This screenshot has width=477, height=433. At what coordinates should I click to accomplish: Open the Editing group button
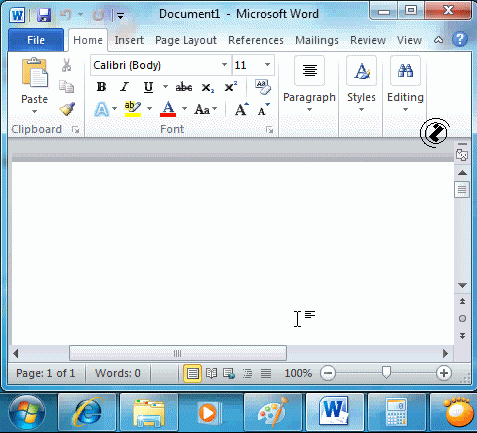pos(405,85)
